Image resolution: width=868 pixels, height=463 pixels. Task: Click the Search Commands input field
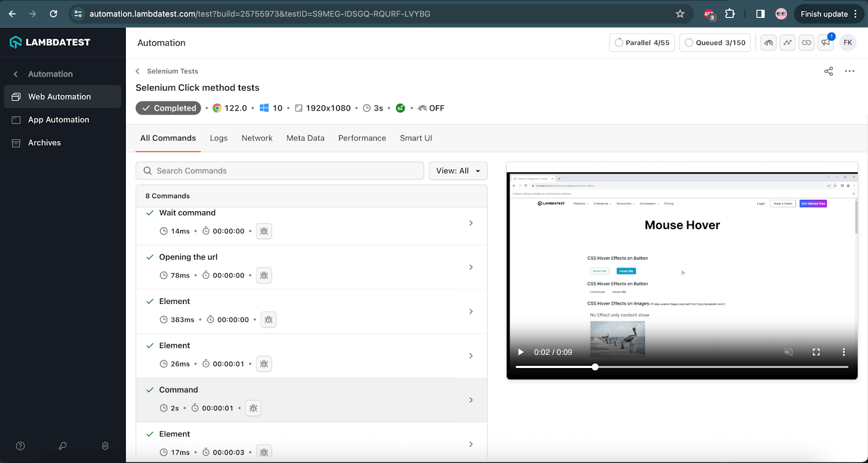280,171
